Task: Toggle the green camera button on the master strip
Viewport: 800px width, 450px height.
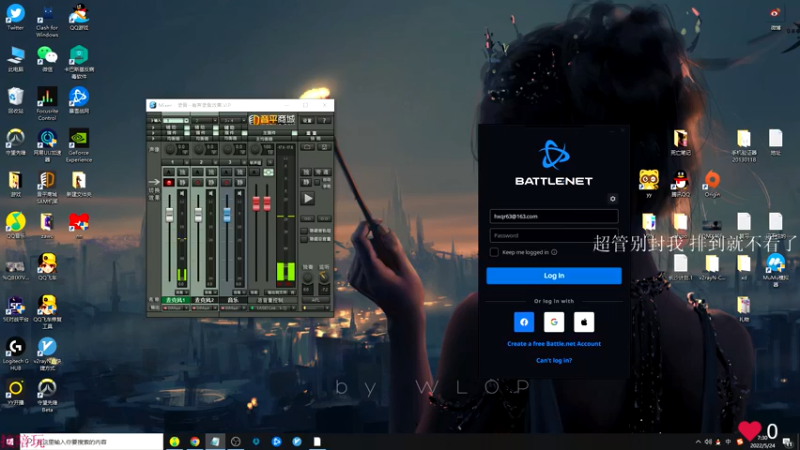Action: pos(268,172)
